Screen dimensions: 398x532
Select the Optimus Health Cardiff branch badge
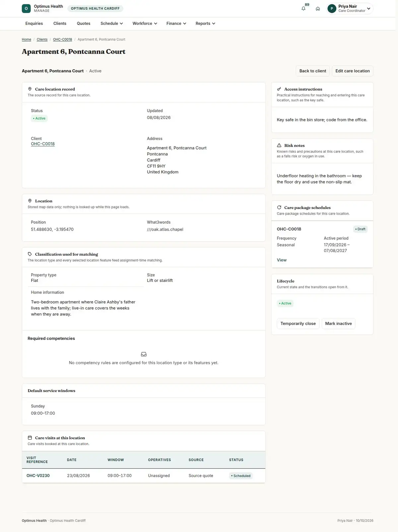[95, 9]
